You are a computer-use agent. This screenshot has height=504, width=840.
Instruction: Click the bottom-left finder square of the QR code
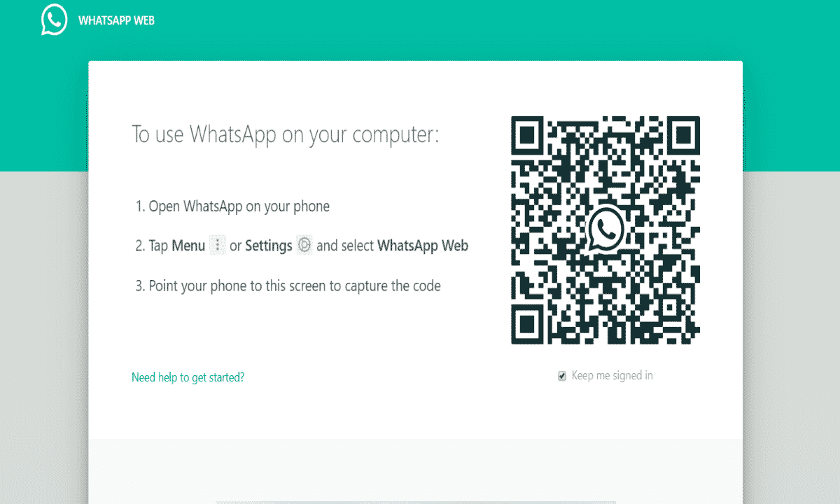tap(529, 325)
